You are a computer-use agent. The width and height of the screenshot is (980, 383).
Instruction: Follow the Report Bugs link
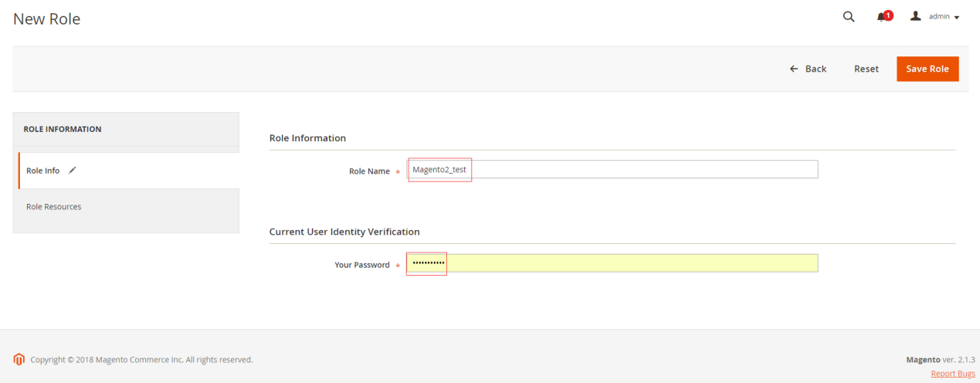(x=952, y=374)
